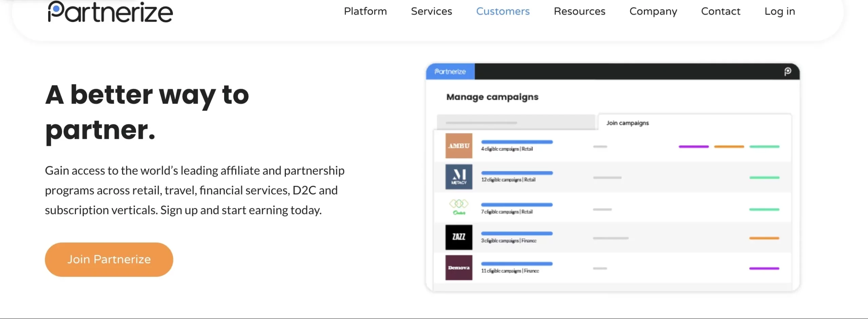The image size is (868, 319).
Task: Click the blue Partnerize tab in dashboard
Action: pyautogui.click(x=450, y=71)
